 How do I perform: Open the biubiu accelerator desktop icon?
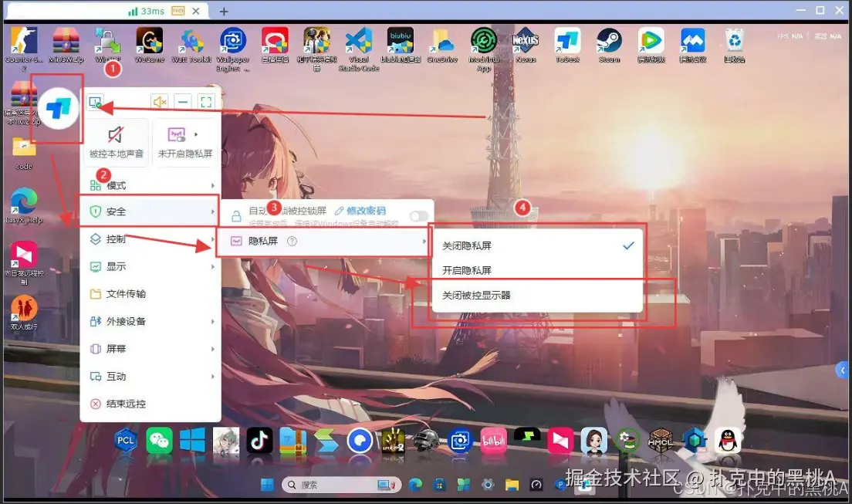[401, 45]
